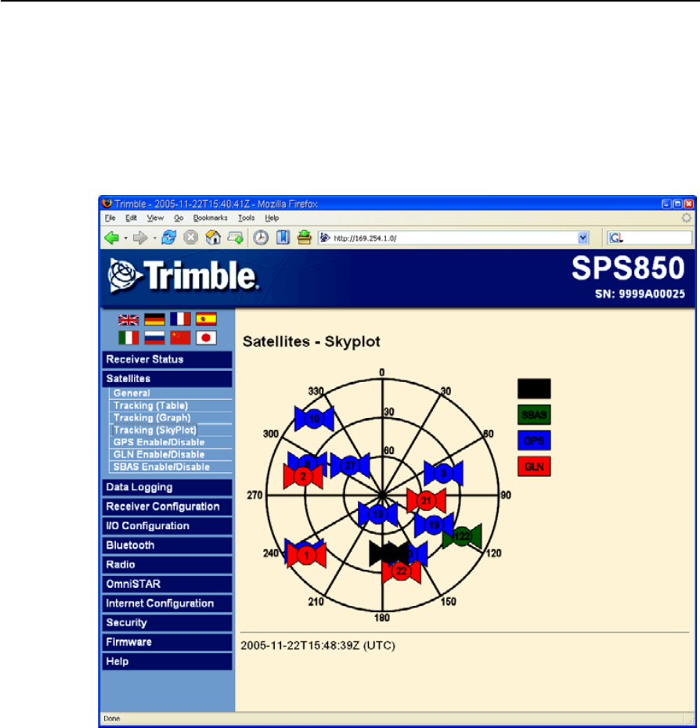Go to the Home page icon
700x728 pixels.
[x=213, y=238]
